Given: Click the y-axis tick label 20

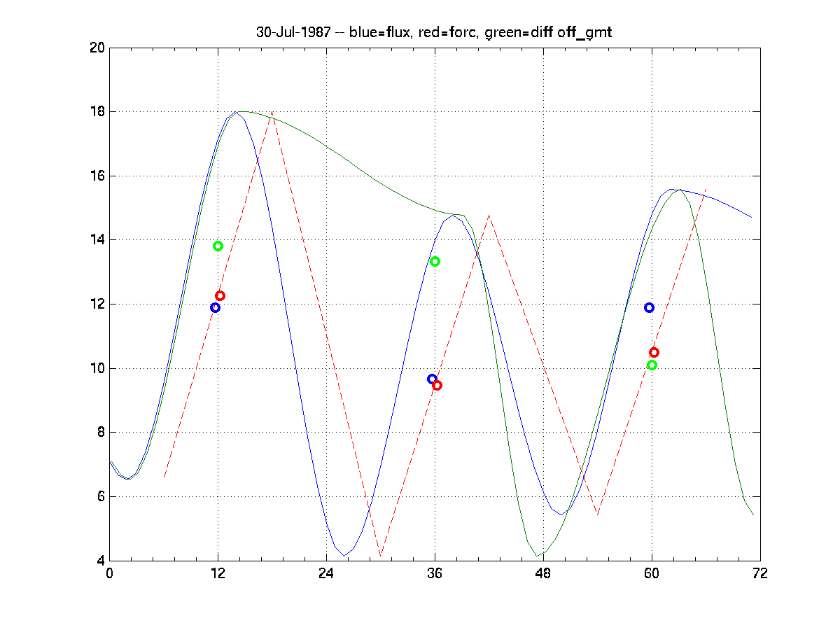Looking at the screenshot, I should coord(96,48).
